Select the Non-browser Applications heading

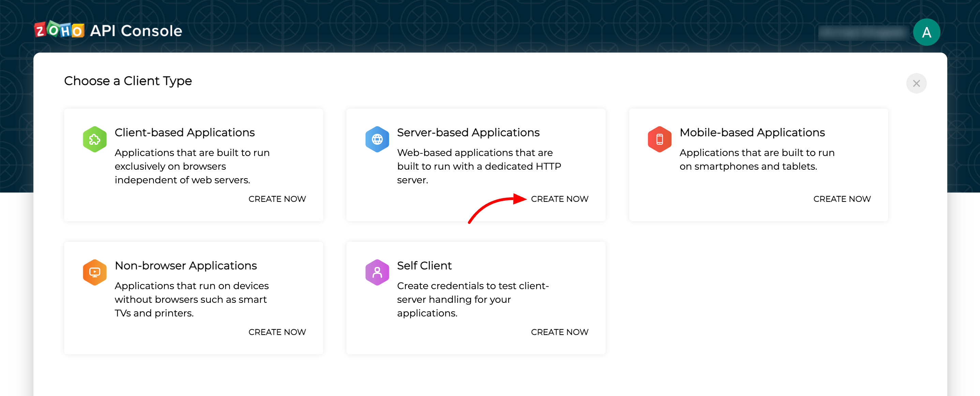click(185, 265)
